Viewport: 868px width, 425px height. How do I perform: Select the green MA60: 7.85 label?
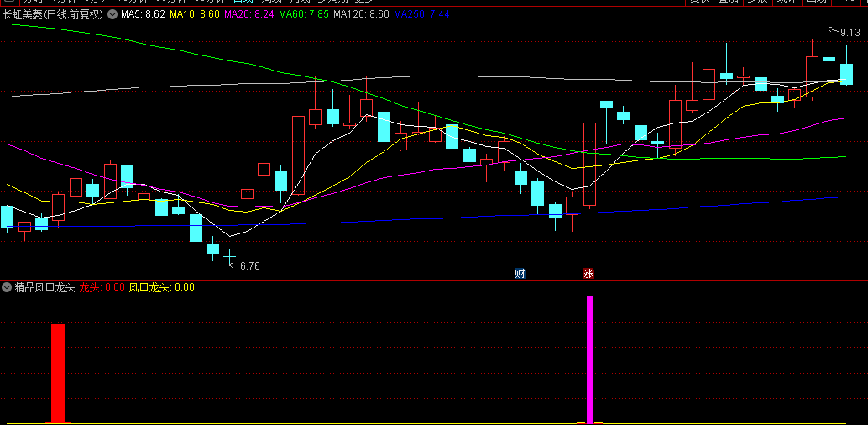(304, 14)
